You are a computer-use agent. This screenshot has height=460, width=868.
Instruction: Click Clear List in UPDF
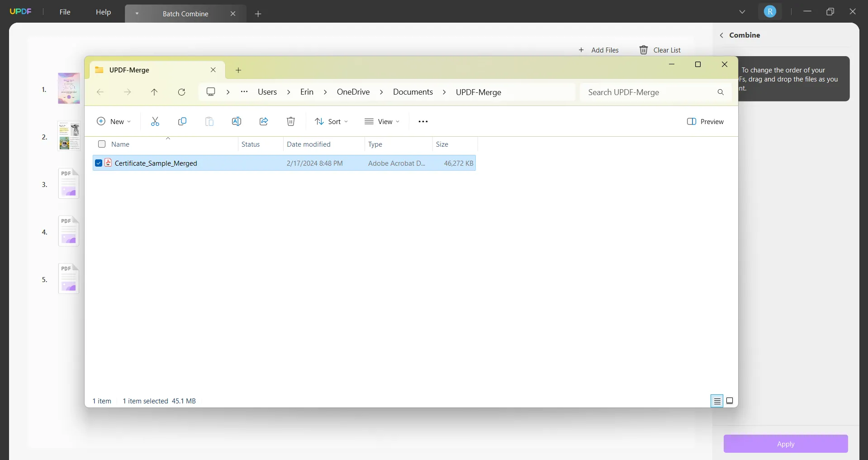point(660,50)
